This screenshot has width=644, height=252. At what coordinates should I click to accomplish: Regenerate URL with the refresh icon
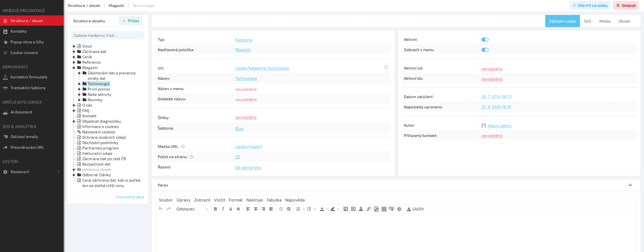[x=386, y=67]
